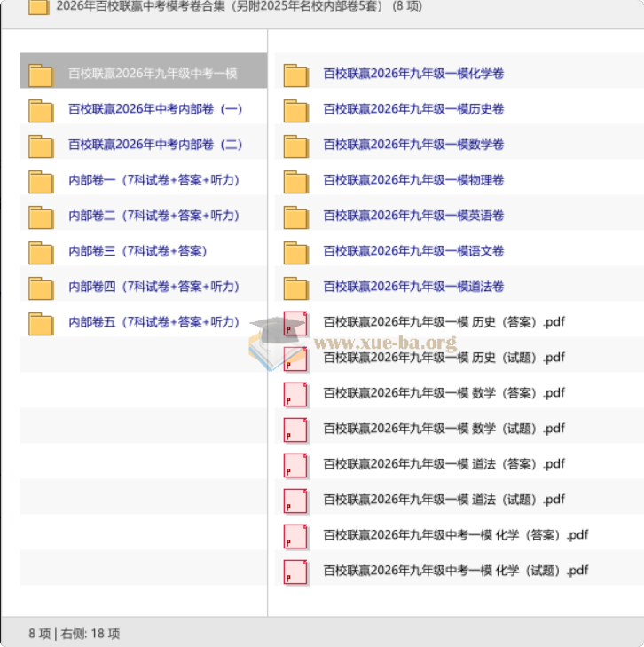The height and width of the screenshot is (647, 644).
Task: Click PDF icon for 数学（答案）.pdf
Action: click(295, 394)
